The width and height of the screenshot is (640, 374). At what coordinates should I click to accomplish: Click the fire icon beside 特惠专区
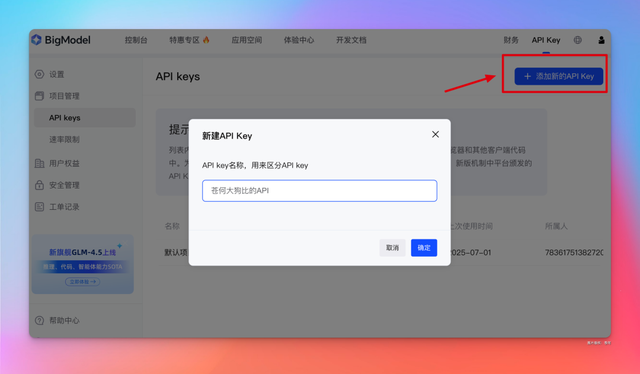206,40
